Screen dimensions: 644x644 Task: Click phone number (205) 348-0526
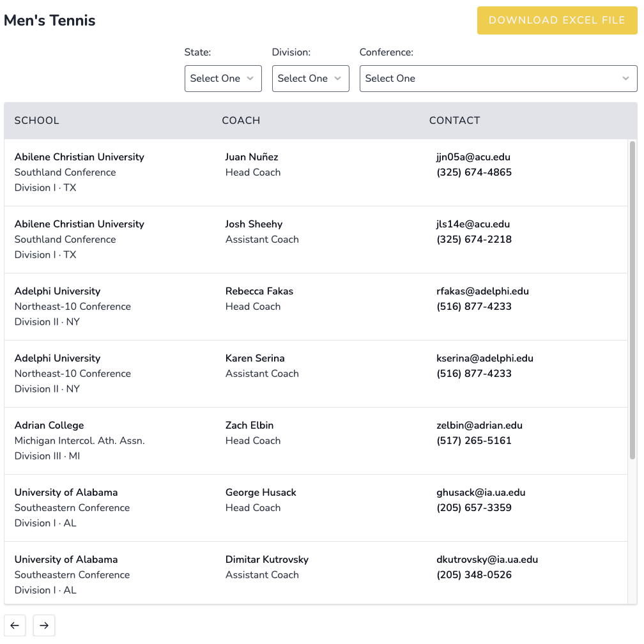pyautogui.click(x=474, y=574)
